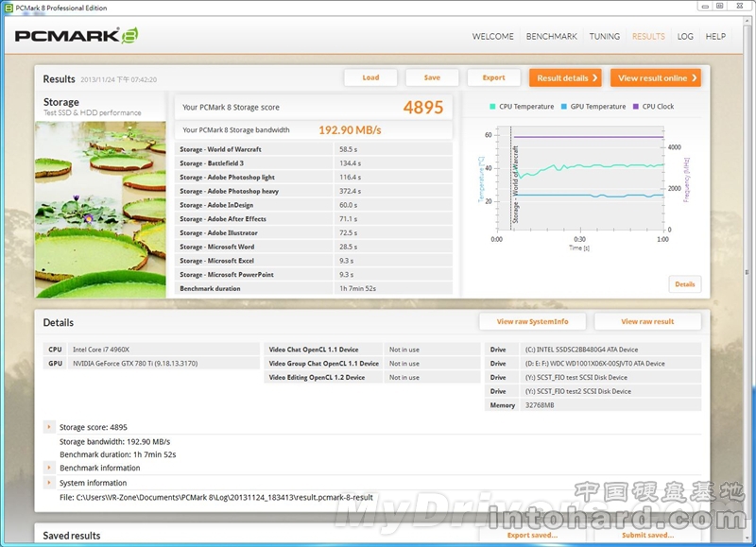The image size is (756, 547).
Task: Select Storage - Battlefield 3 row
Action: [314, 163]
